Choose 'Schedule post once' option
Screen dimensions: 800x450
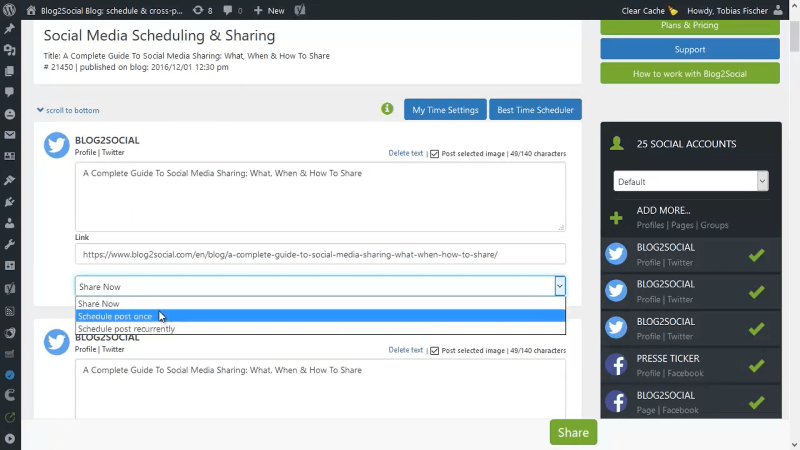(320, 316)
